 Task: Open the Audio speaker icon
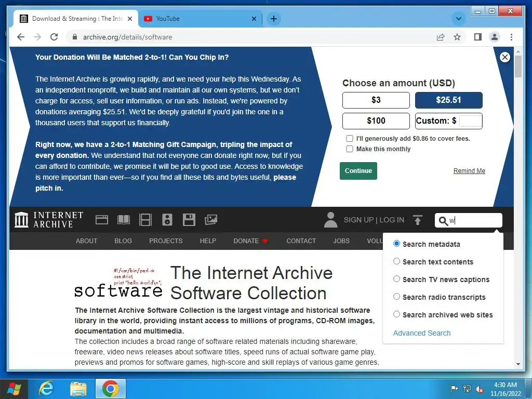pyautogui.click(x=167, y=220)
